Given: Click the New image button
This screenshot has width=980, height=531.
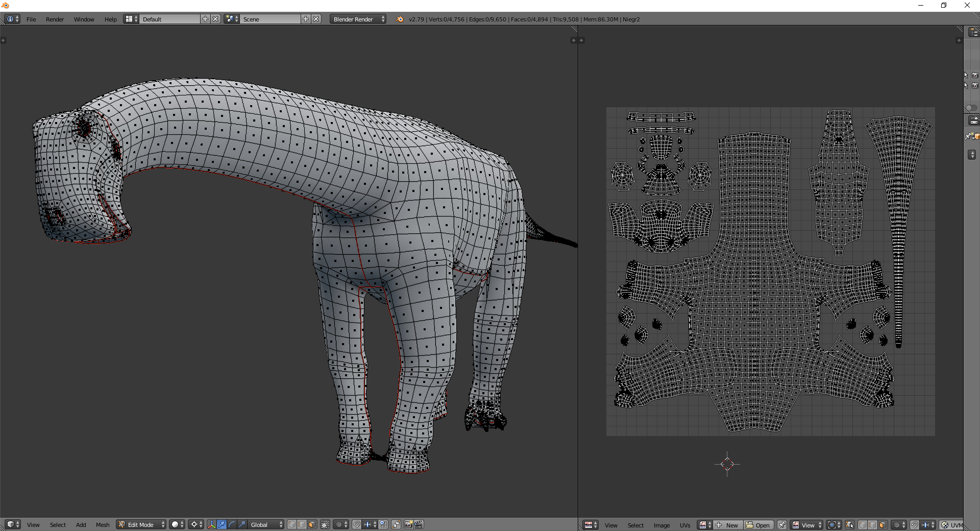Looking at the screenshot, I should (x=727, y=525).
